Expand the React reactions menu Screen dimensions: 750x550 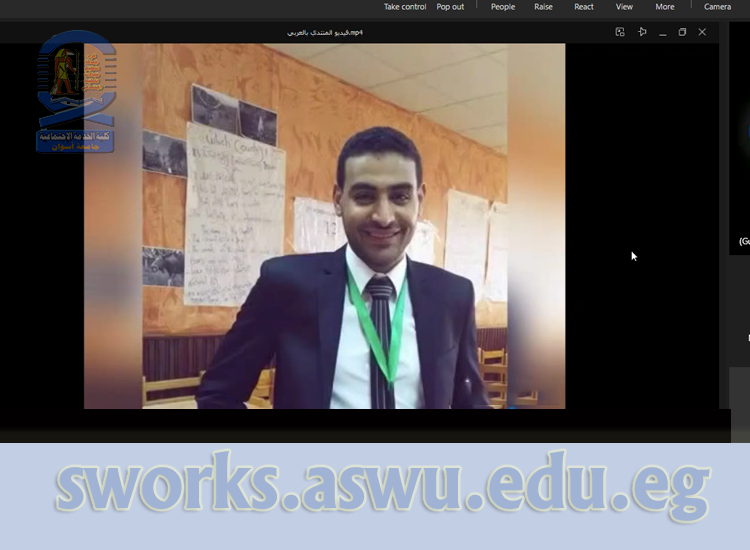click(x=584, y=7)
